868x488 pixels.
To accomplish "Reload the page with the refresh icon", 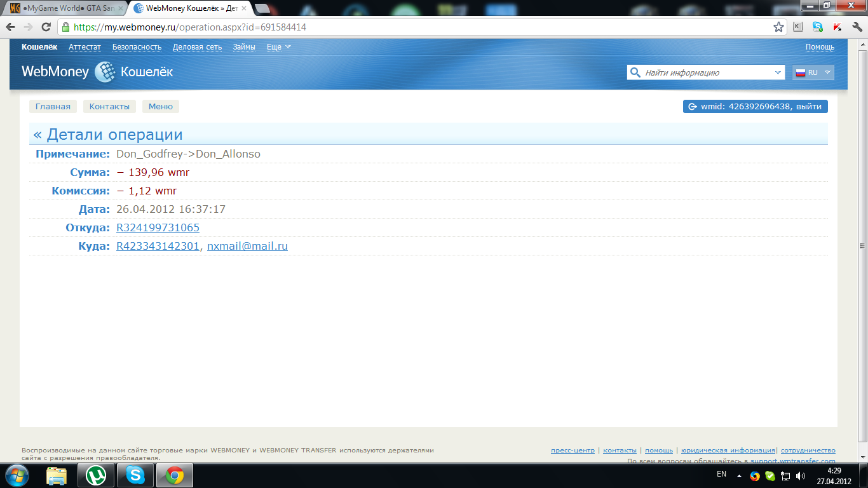I will 46,27.
